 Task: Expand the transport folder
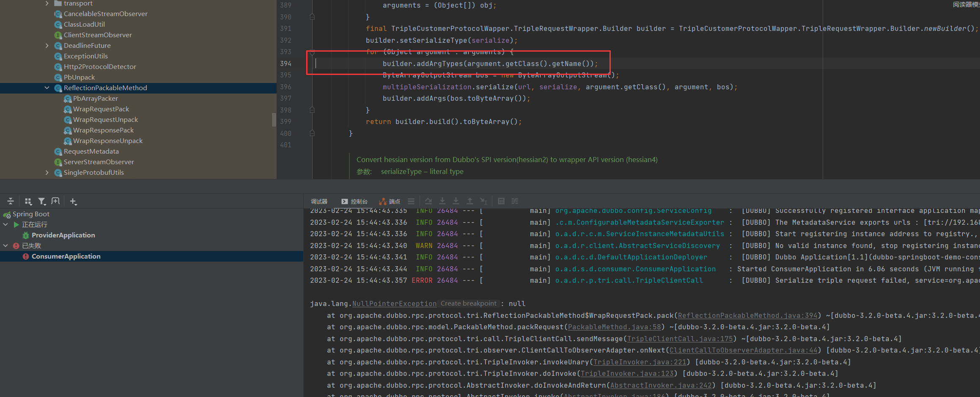point(47,3)
